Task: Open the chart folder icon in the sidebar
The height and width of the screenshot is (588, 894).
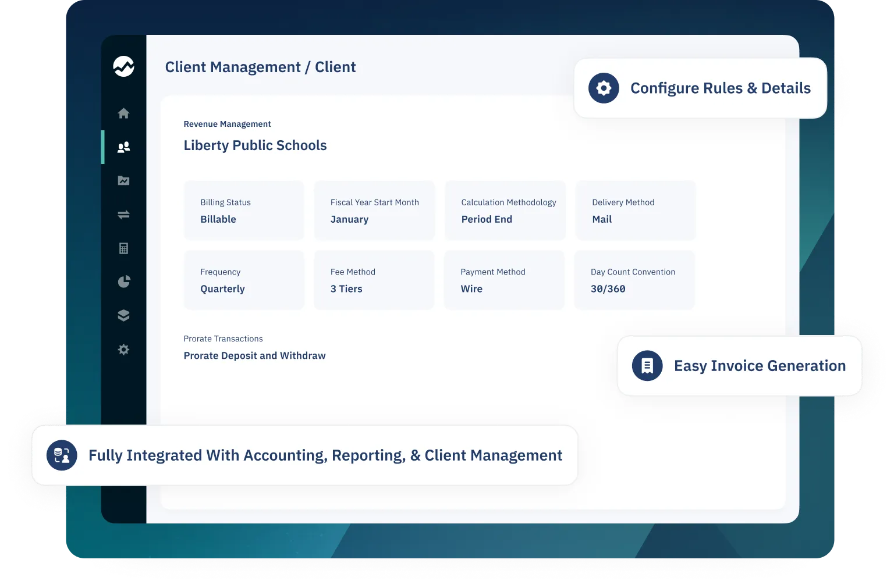Action: click(123, 181)
